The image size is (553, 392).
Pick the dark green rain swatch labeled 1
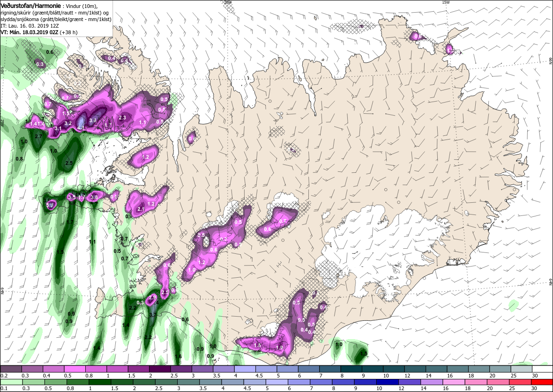[100, 383]
